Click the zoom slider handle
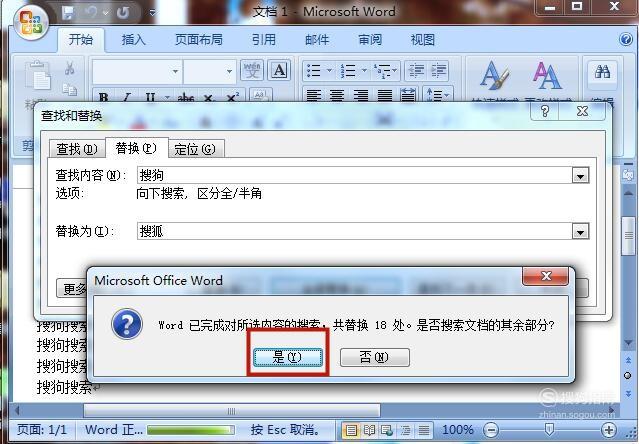The image size is (639, 444). [549, 429]
